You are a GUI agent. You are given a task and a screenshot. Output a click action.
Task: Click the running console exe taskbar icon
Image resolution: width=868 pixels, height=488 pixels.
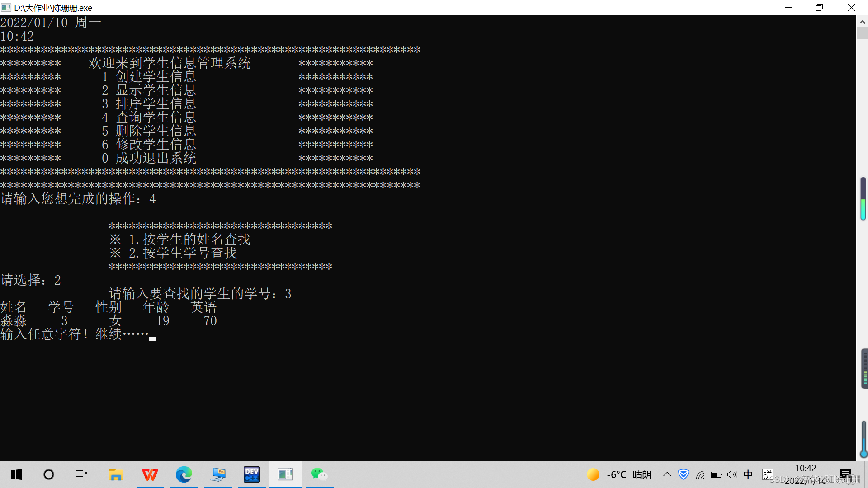tap(286, 474)
